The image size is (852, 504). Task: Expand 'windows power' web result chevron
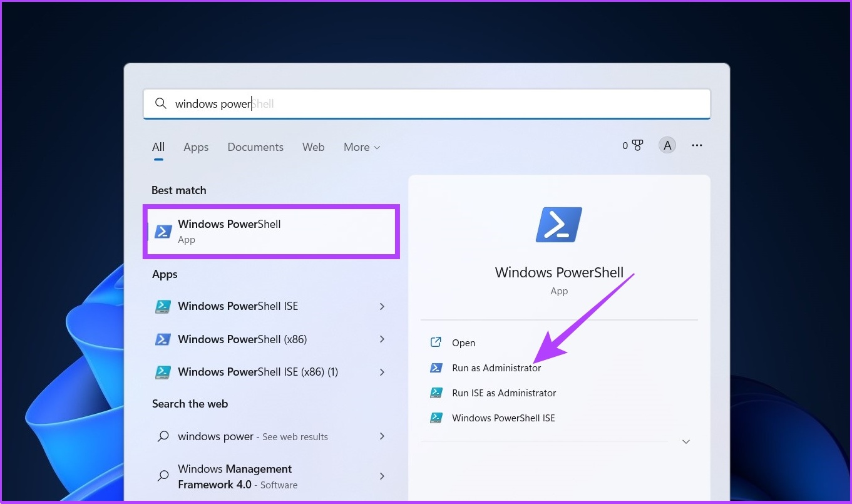[x=382, y=436]
